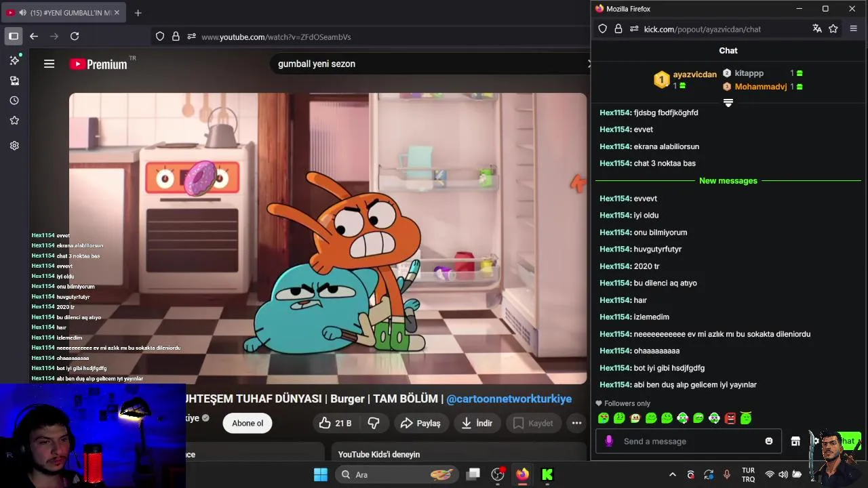Open a new tab with the plus button
Screen dimensions: 868x488
point(138,12)
